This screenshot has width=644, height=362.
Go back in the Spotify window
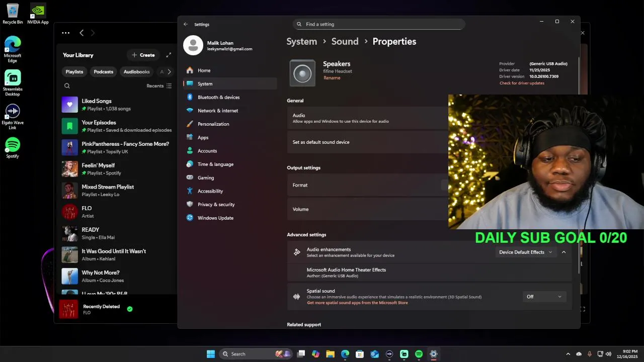(82, 33)
